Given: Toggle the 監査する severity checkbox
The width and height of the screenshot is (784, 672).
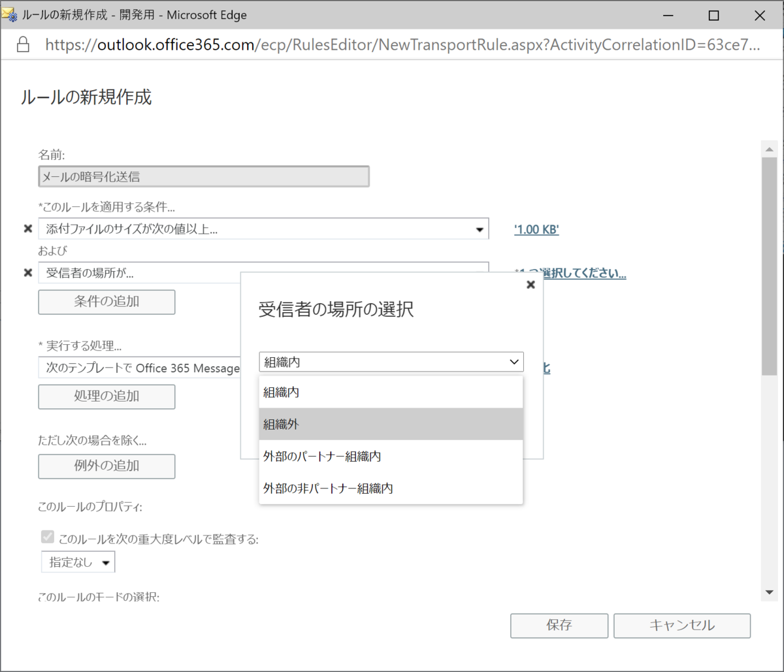Looking at the screenshot, I should tap(47, 537).
